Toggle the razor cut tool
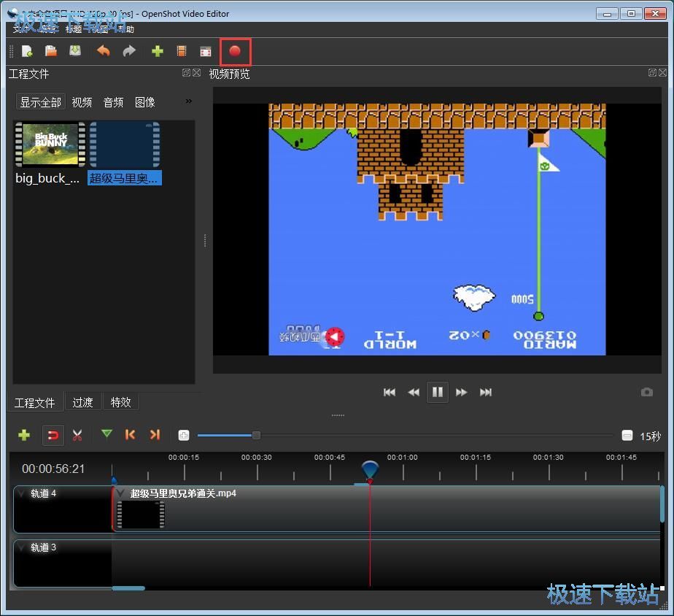This screenshot has width=674, height=616. (x=77, y=435)
